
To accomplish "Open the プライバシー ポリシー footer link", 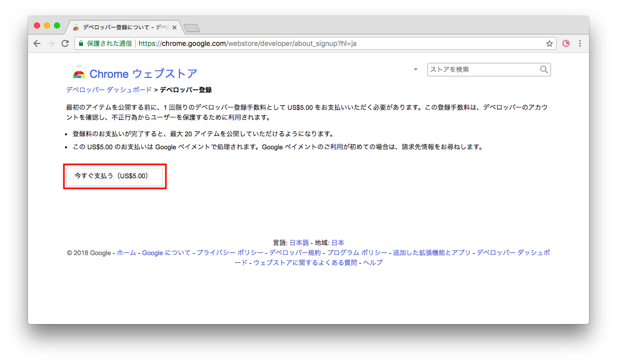I will (x=230, y=253).
